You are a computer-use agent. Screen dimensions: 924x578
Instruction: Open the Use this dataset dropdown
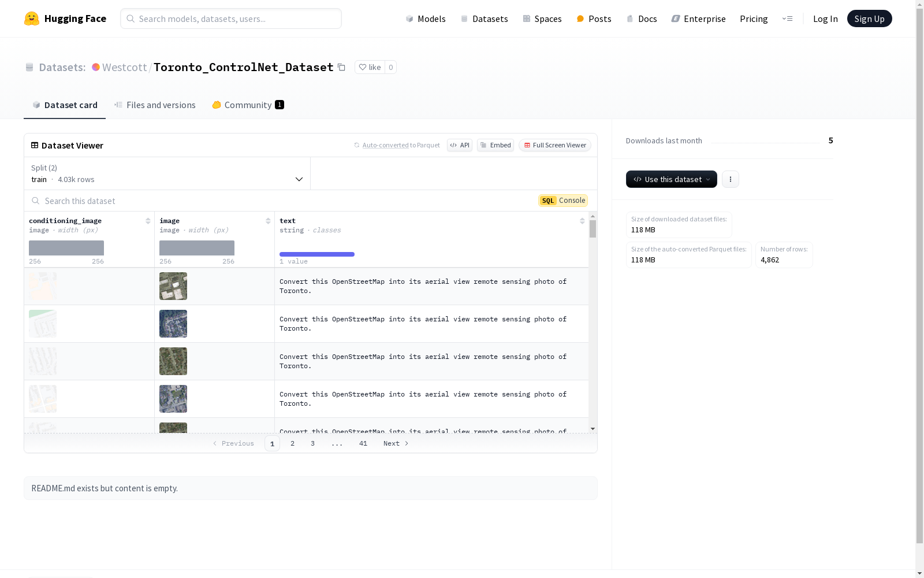pyautogui.click(x=672, y=179)
